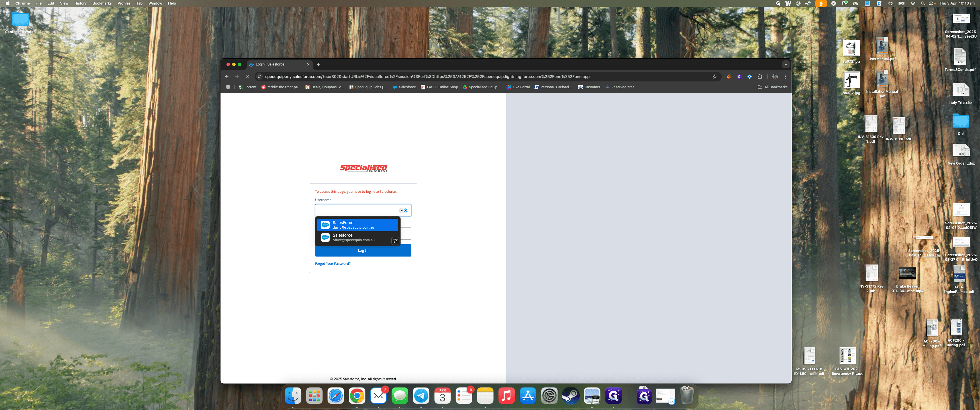This screenshot has width=980, height=410.
Task: Follow the Forgot Your Password link
Action: pyautogui.click(x=332, y=264)
